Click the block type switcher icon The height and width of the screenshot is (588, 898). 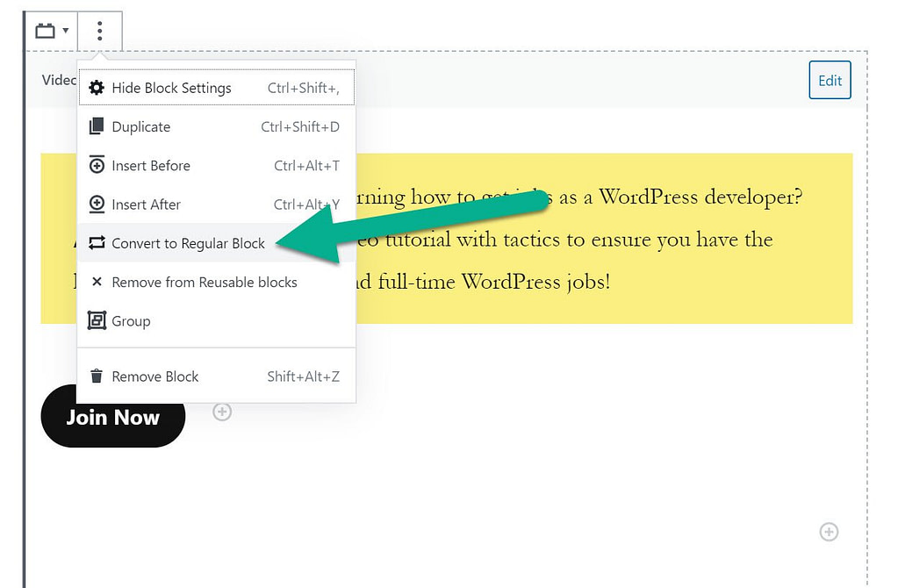click(x=45, y=32)
